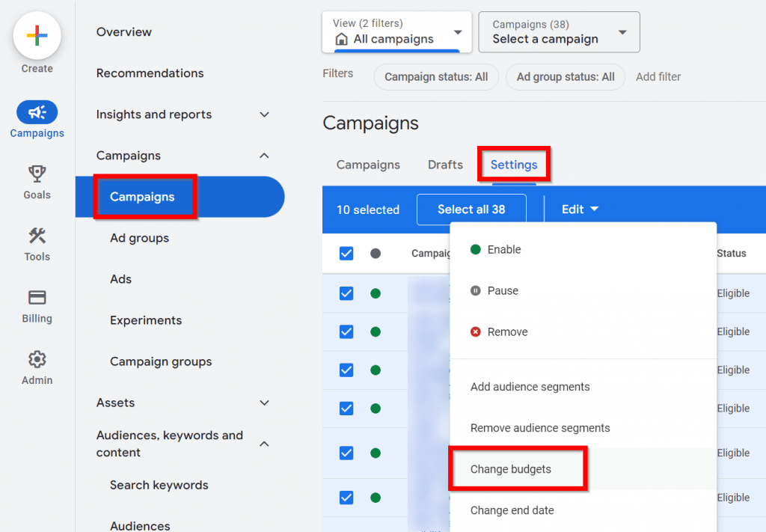
Task: Open Ad groups in the sidebar
Action: 139,238
